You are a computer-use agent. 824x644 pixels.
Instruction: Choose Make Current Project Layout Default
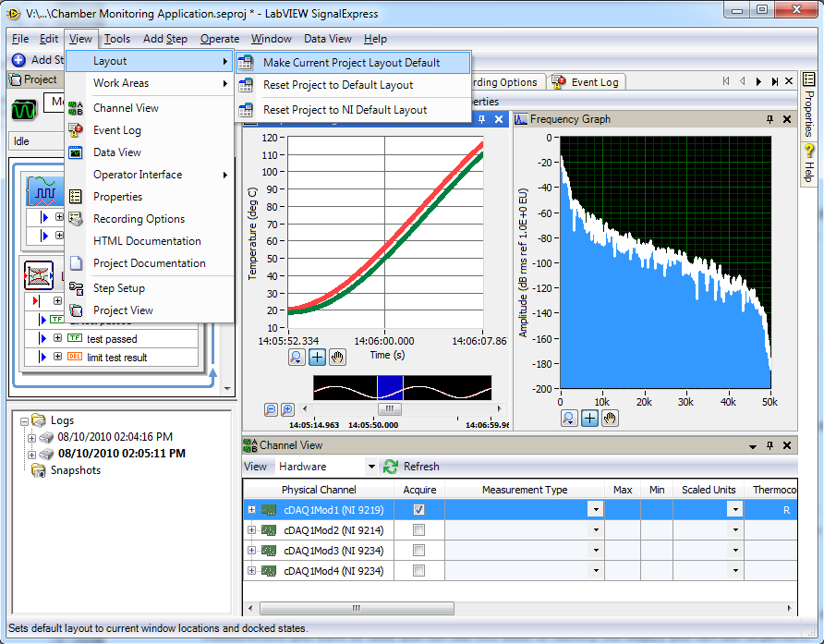click(x=351, y=63)
